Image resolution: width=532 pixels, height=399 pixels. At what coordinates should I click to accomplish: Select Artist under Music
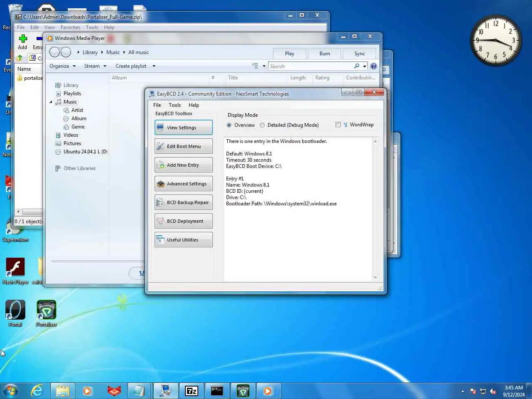pos(77,110)
